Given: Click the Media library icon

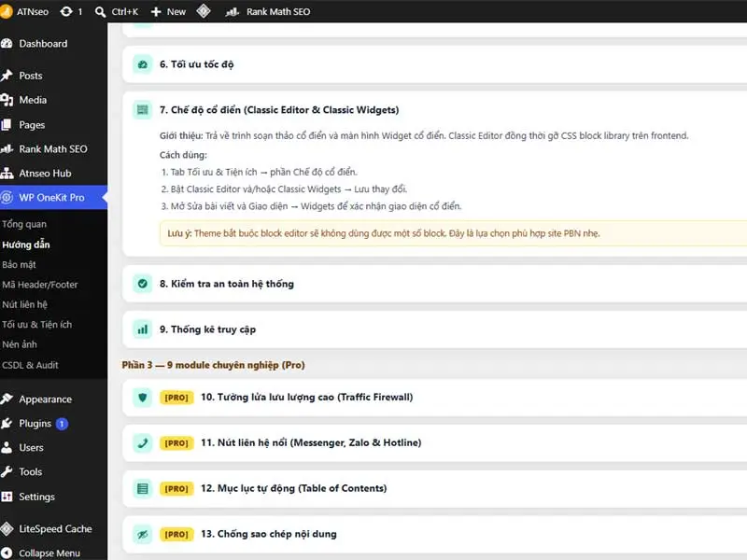Looking at the screenshot, I should click(7, 100).
